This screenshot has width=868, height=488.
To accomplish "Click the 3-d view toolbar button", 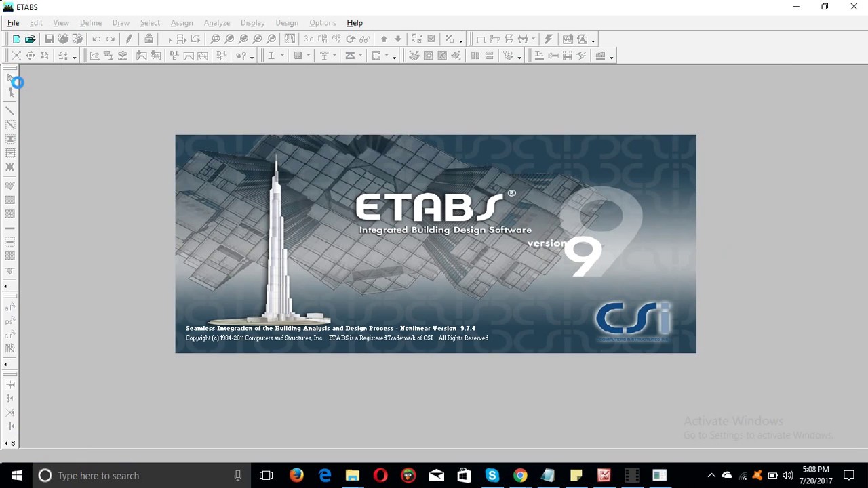I will 309,39.
